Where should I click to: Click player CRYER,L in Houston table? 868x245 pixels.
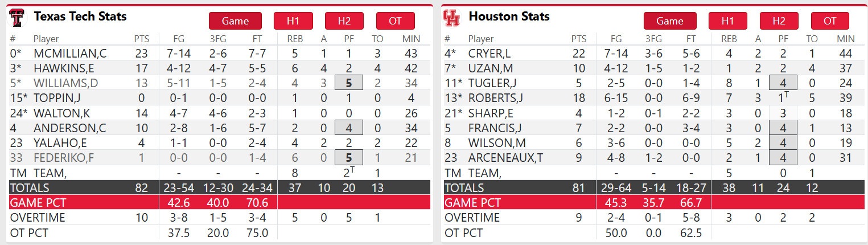pos(490,54)
